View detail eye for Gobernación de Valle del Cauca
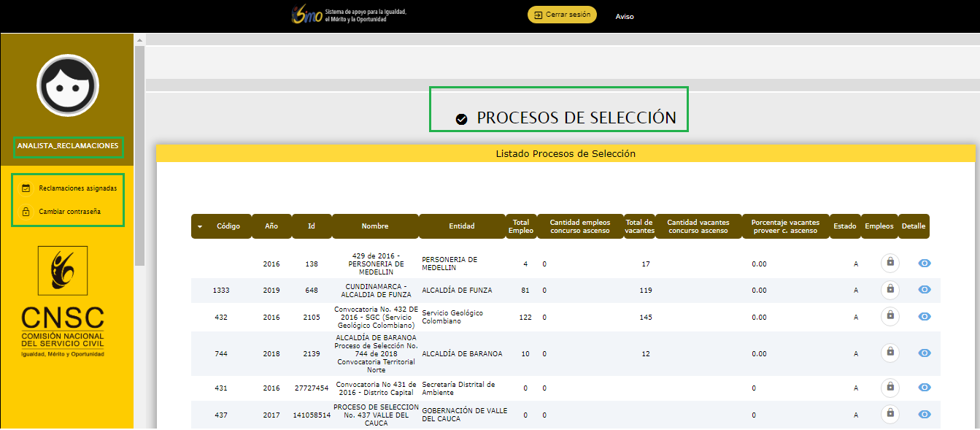 925,414
